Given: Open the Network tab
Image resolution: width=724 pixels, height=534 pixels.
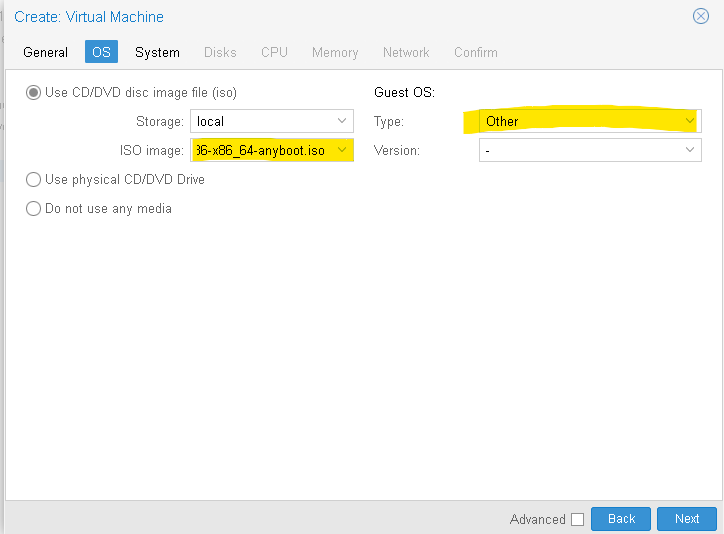Looking at the screenshot, I should (x=406, y=52).
